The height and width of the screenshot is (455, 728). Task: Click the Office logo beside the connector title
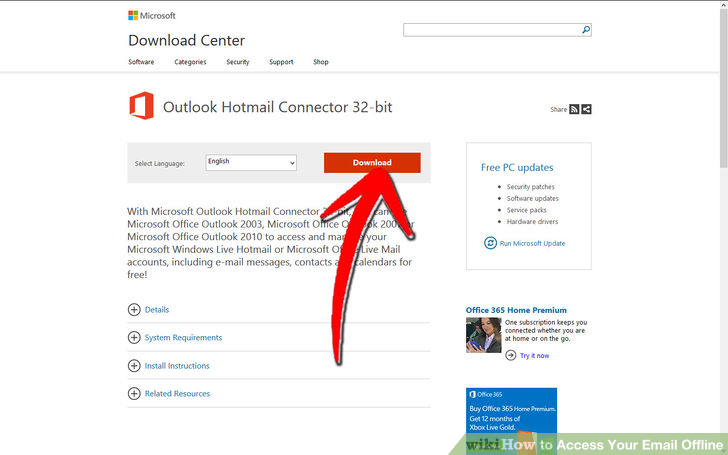[x=141, y=106]
